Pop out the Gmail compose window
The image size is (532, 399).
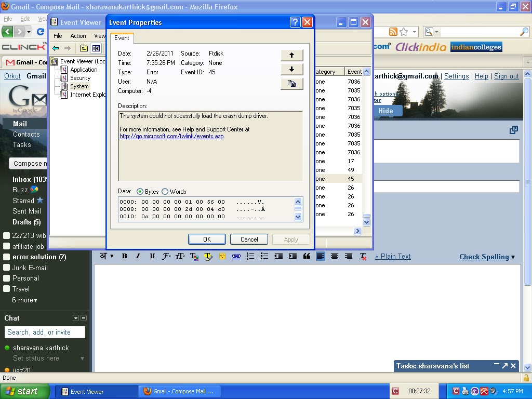point(514,129)
